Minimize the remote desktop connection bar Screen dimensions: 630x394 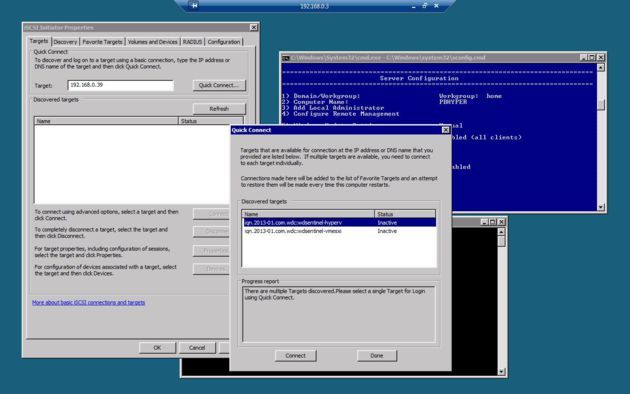(413, 6)
